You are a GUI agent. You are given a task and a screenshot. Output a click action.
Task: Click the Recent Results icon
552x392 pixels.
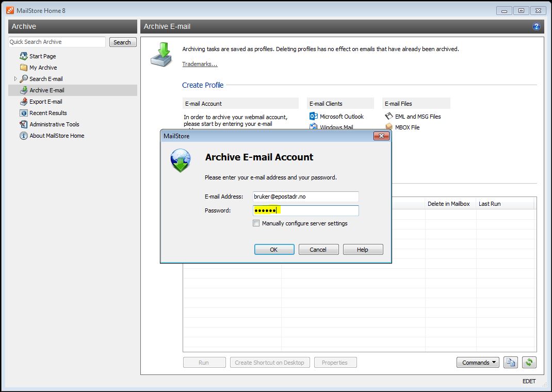(24, 113)
